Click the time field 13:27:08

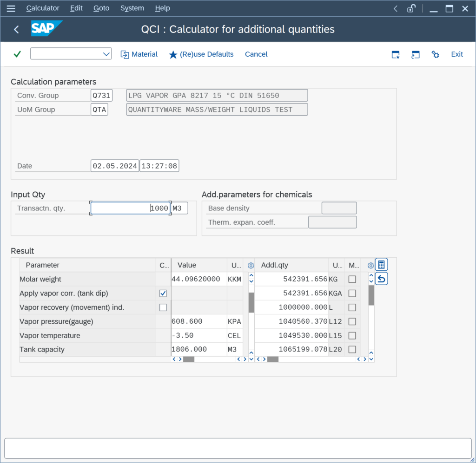(x=159, y=166)
